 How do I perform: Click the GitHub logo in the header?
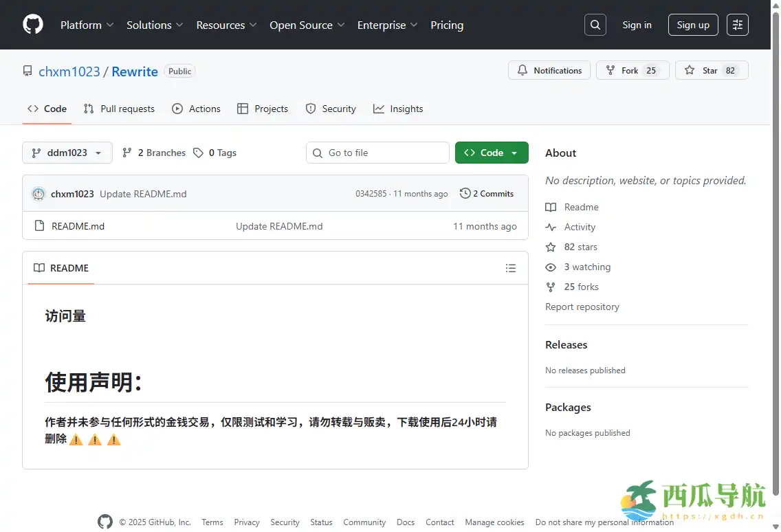(x=32, y=25)
